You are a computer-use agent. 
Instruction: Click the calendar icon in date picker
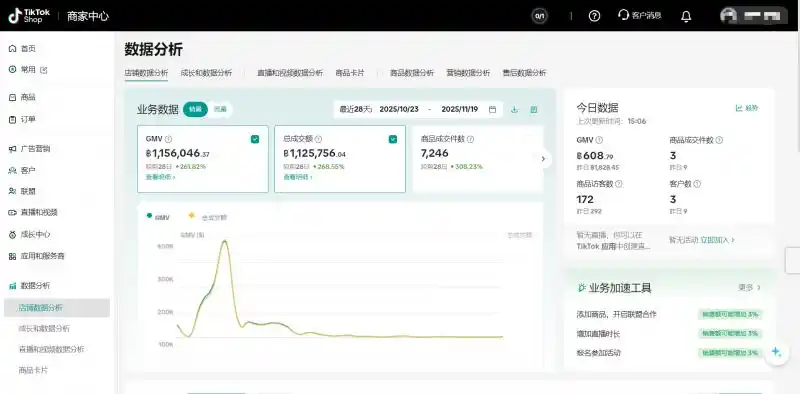click(x=492, y=109)
